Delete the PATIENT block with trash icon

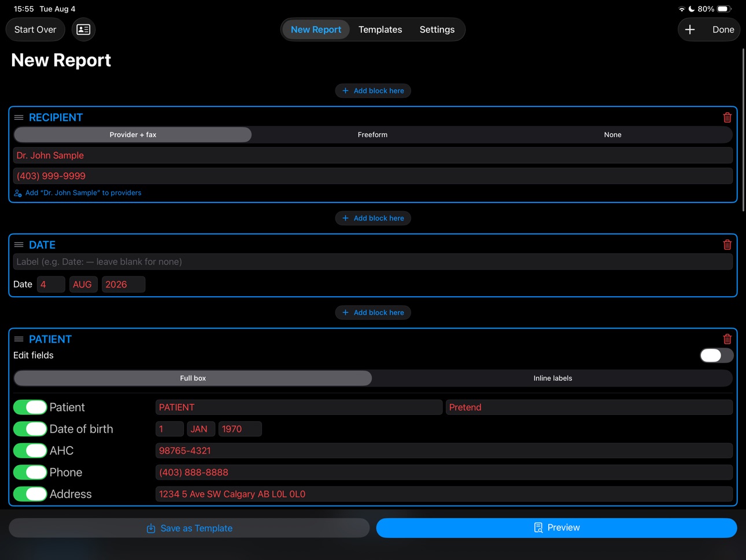pos(727,339)
